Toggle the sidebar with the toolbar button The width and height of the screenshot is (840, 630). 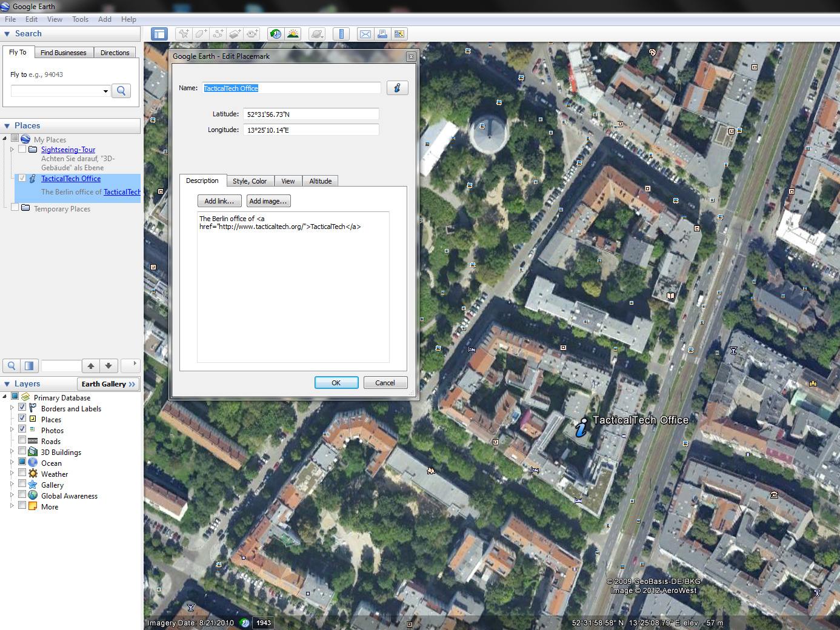click(x=159, y=34)
